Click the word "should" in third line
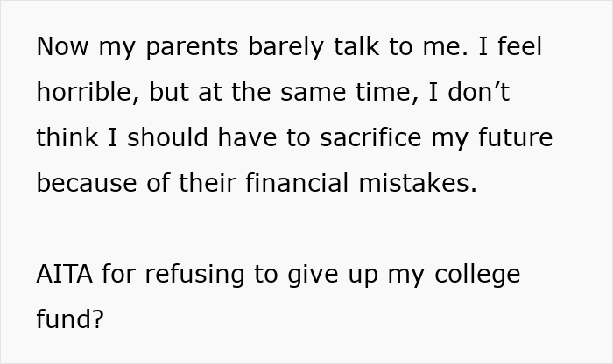Image resolution: width=613 pixels, height=364 pixels. coord(167,137)
